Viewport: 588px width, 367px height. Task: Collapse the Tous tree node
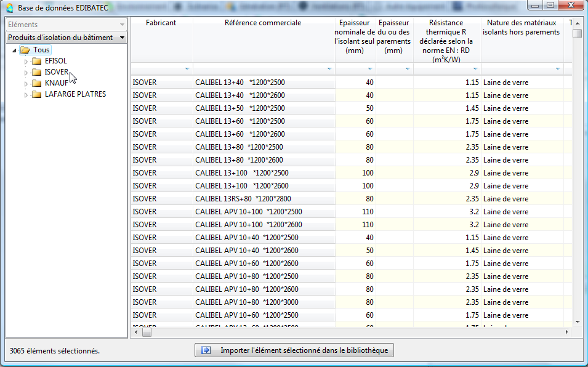click(x=14, y=50)
